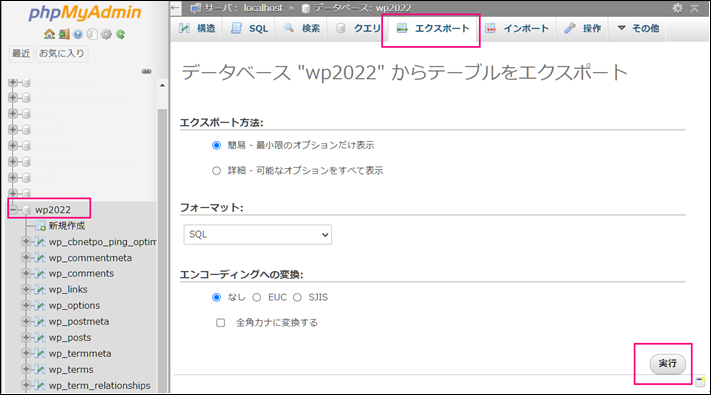Open navigation panel settings gear icon
The image size is (711, 395).
106,34
